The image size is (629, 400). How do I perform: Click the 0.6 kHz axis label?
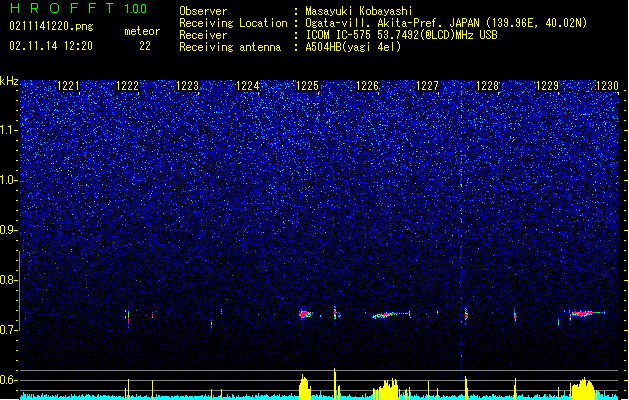pos(9,380)
